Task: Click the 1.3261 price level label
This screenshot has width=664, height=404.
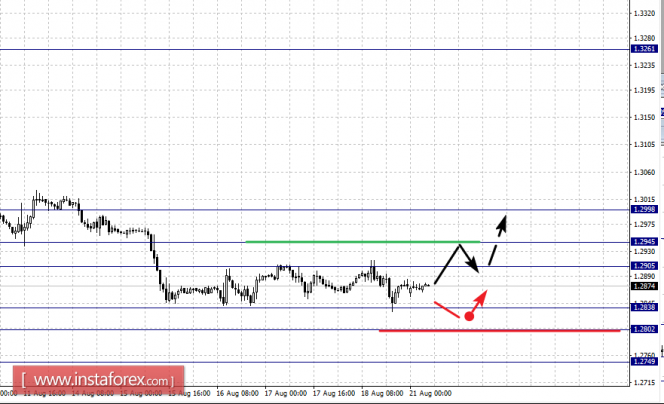Action: tap(644, 49)
